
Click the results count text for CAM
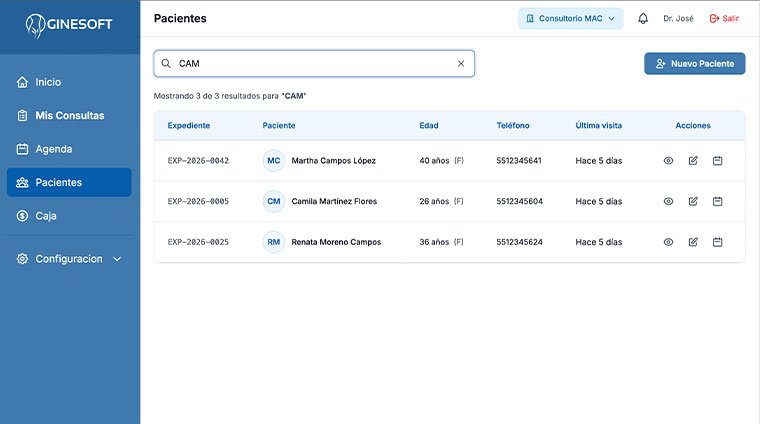pyautogui.click(x=230, y=96)
